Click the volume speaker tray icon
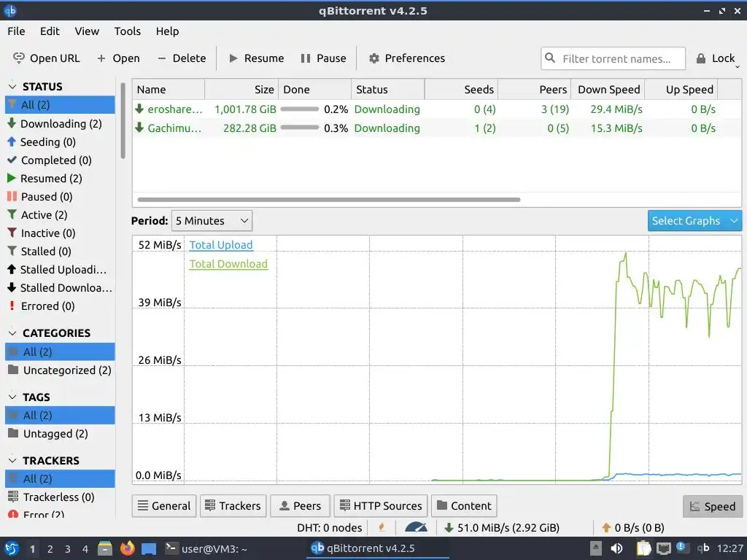 point(616,548)
